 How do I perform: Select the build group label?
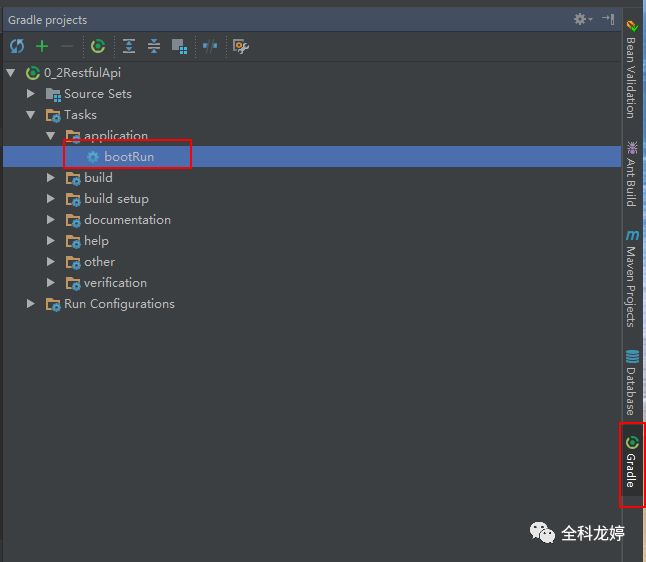[98, 178]
